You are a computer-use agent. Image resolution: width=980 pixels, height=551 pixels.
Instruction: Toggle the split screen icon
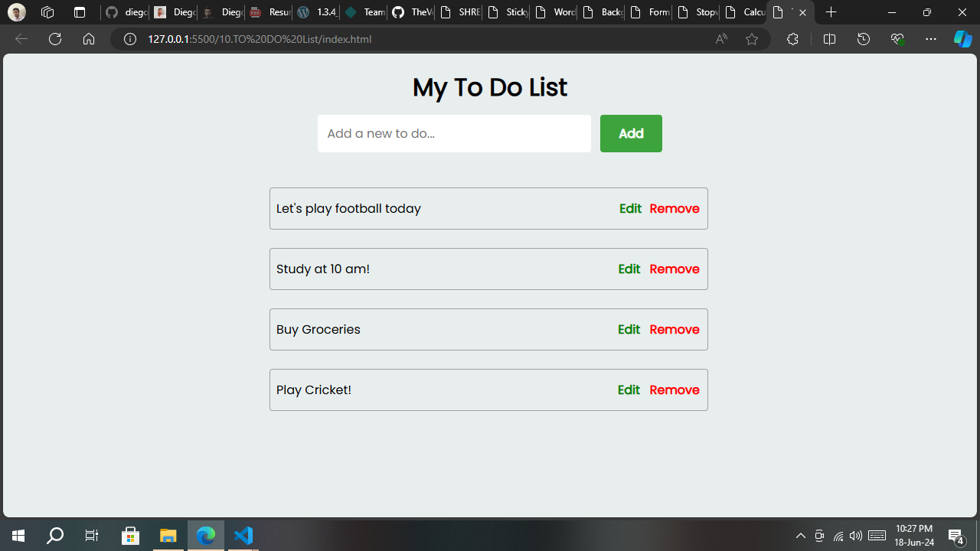click(829, 39)
